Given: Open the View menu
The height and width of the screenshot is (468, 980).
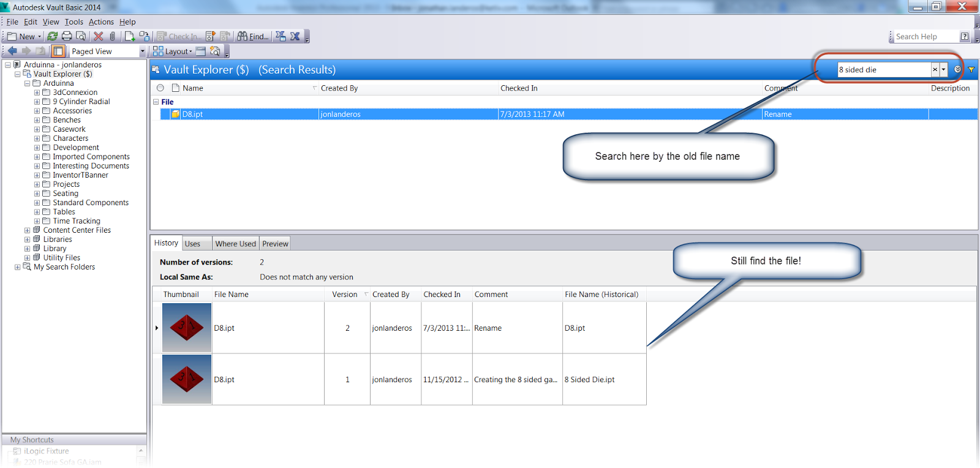Looking at the screenshot, I should click(x=51, y=21).
